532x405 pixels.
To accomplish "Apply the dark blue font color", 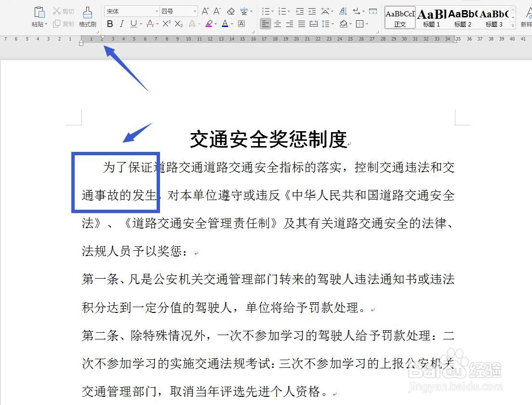I will coord(225,24).
